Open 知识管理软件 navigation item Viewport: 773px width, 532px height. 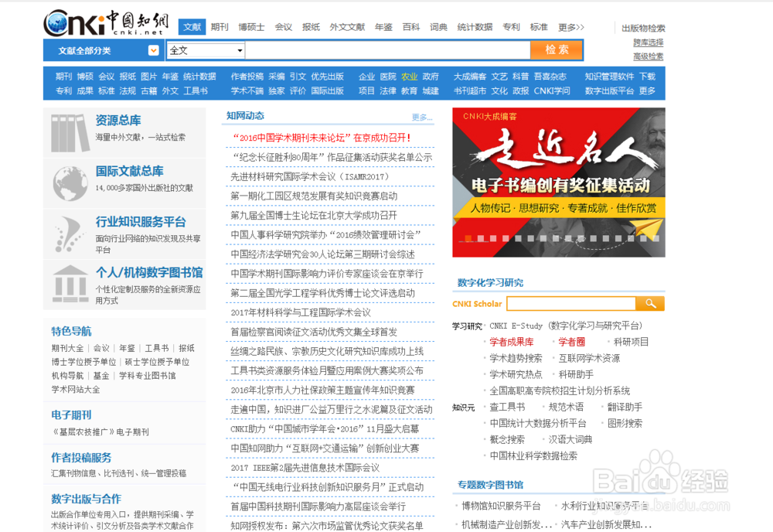point(609,77)
